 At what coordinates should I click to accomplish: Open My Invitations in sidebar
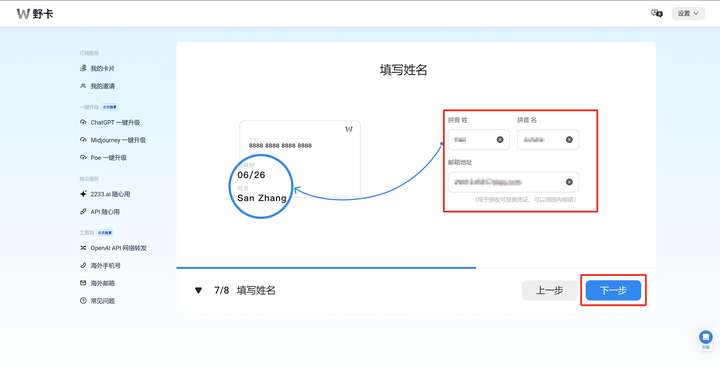click(x=97, y=86)
